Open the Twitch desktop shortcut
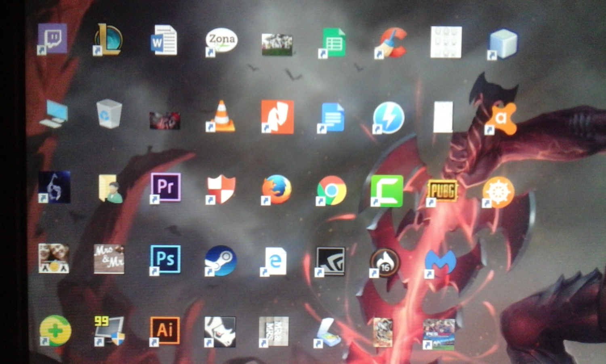This screenshot has width=606, height=364. click(x=53, y=39)
